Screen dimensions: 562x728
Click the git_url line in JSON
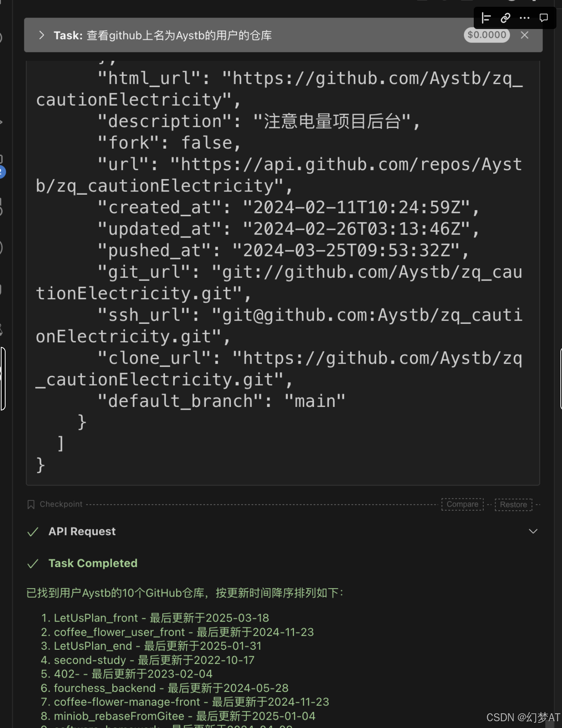[x=279, y=283]
